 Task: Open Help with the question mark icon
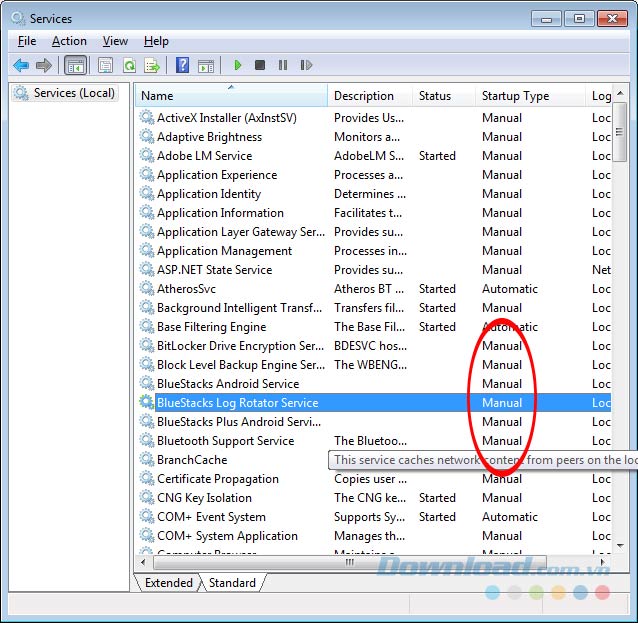click(182, 66)
